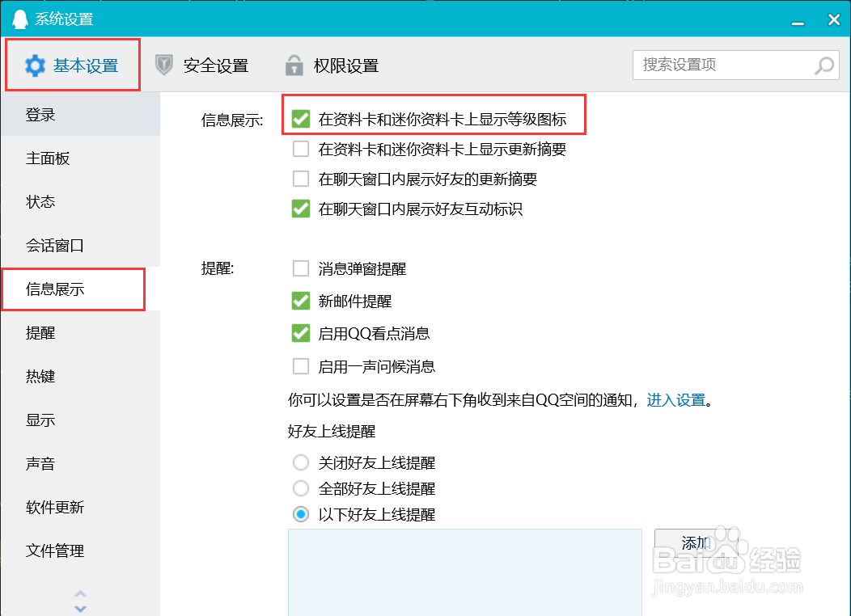Switch to the 安全设置 tab
851x616 pixels.
tap(202, 65)
